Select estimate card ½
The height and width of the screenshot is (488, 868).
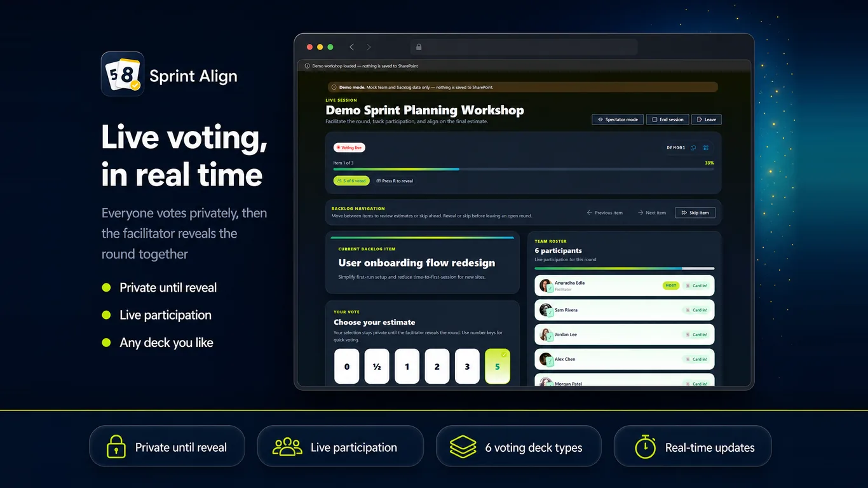click(377, 367)
